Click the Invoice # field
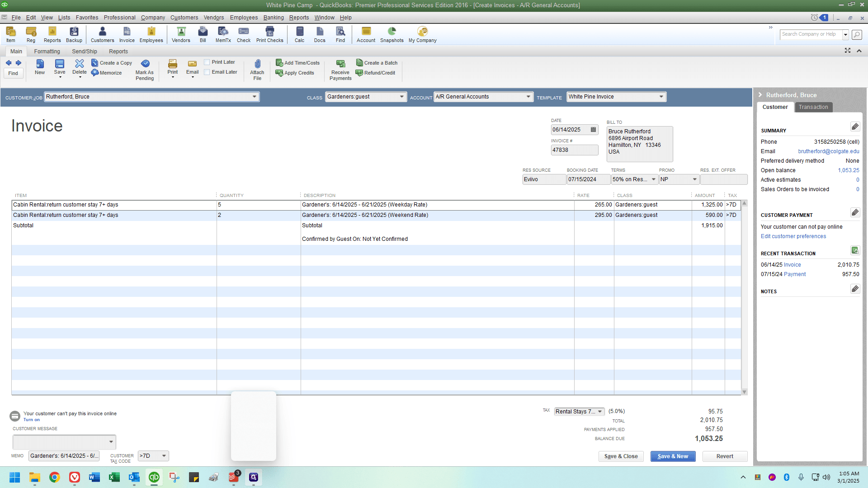 [574, 150]
